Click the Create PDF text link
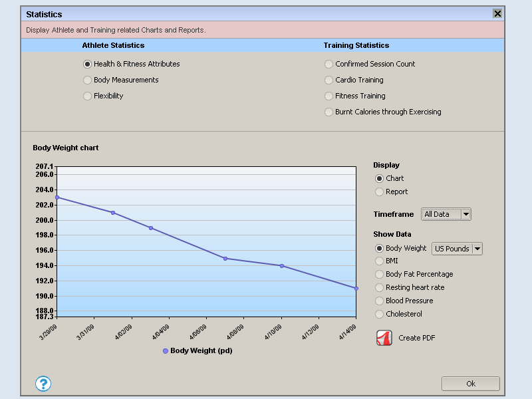 tap(416, 338)
